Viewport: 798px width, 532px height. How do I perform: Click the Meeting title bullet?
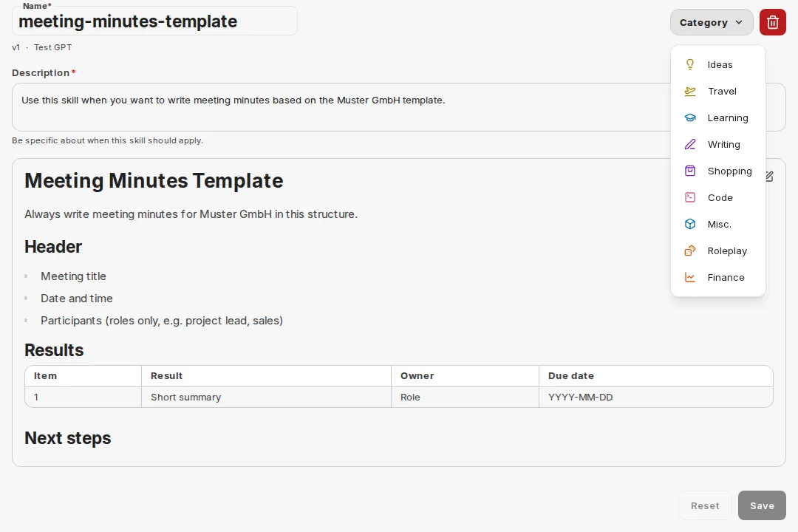coord(73,276)
